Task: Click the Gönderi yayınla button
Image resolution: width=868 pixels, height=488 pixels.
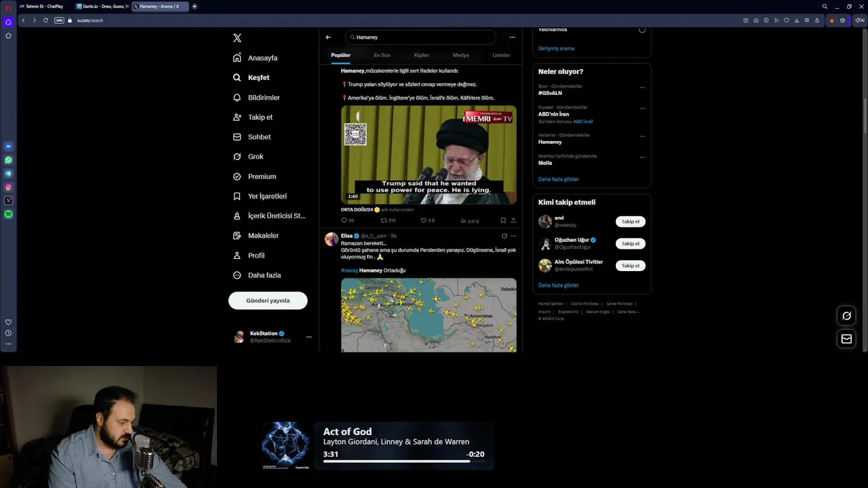Action: 268,300
